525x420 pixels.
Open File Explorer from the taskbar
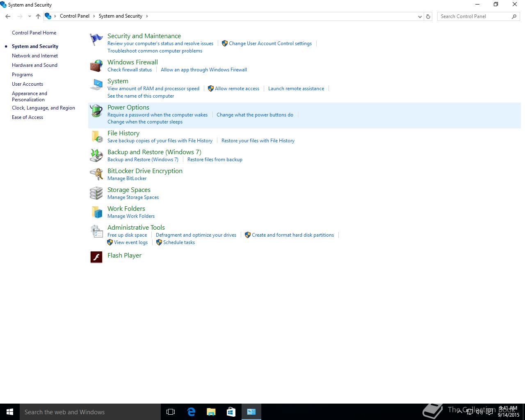coord(211,412)
